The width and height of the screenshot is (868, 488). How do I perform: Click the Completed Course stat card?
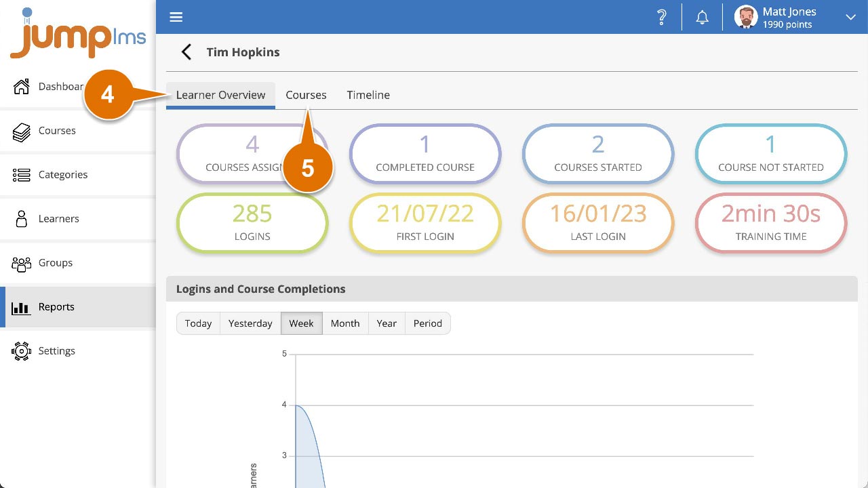(x=425, y=154)
